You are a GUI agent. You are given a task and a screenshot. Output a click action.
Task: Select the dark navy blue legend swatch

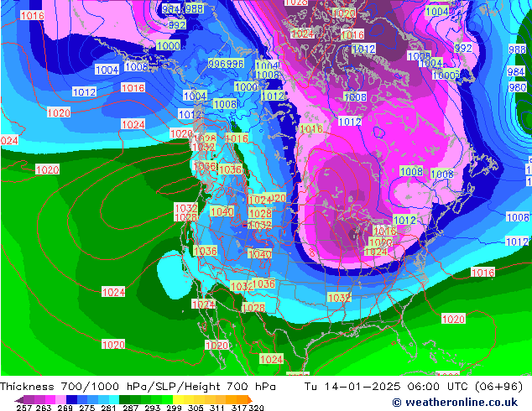click(x=71, y=399)
